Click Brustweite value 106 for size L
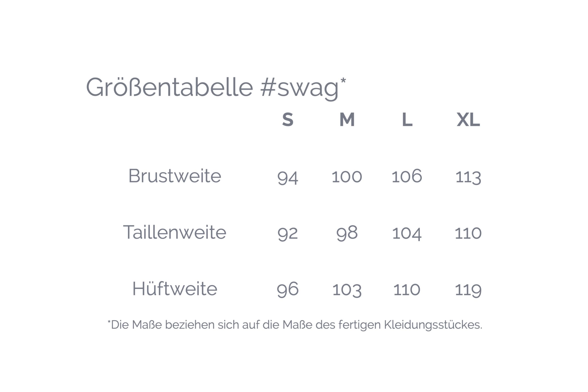 (407, 176)
